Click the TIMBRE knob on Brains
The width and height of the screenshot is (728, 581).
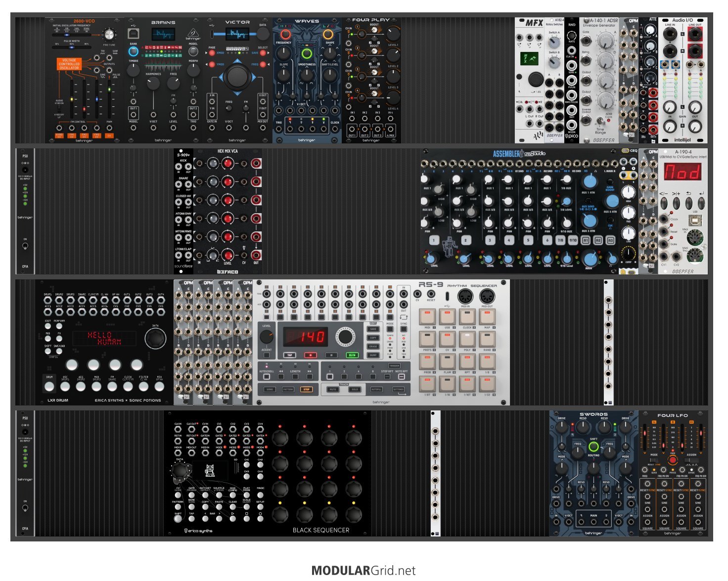click(x=133, y=71)
